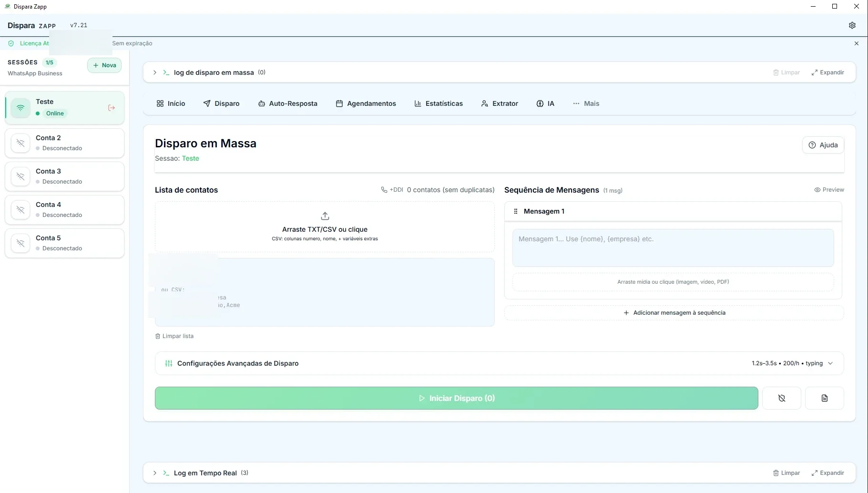
Task: Open the Estatísticas tab
Action: tap(439, 103)
